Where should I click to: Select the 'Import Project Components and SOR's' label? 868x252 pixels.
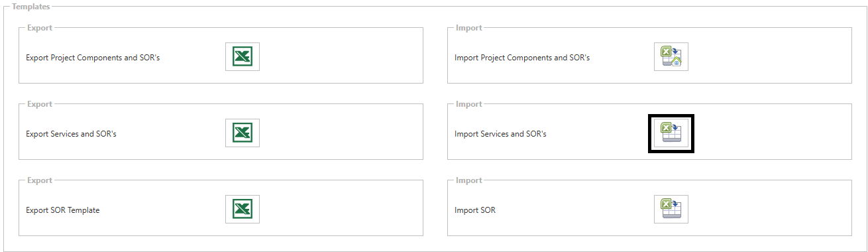522,58
